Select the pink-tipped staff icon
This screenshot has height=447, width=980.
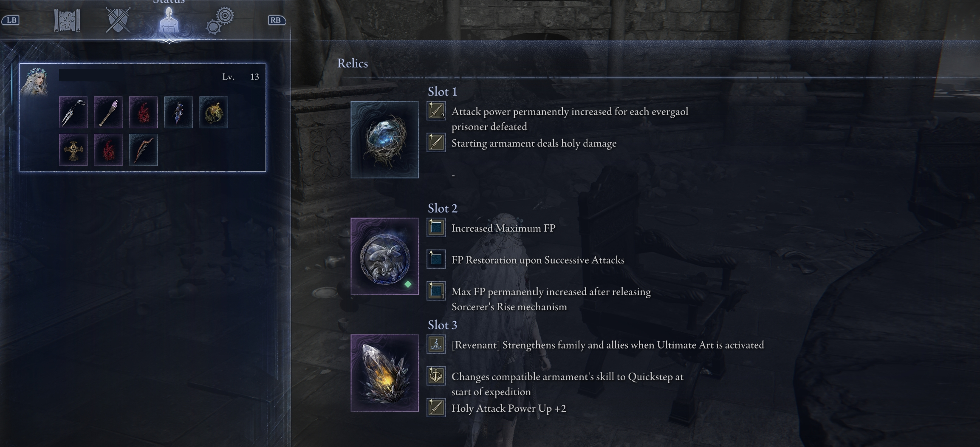[108, 113]
